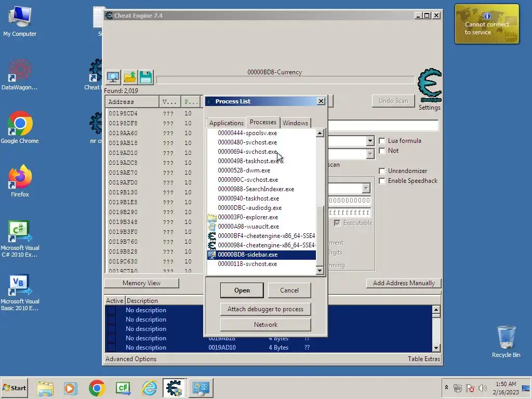Enable the Unrandomizer checkbox

point(382,171)
